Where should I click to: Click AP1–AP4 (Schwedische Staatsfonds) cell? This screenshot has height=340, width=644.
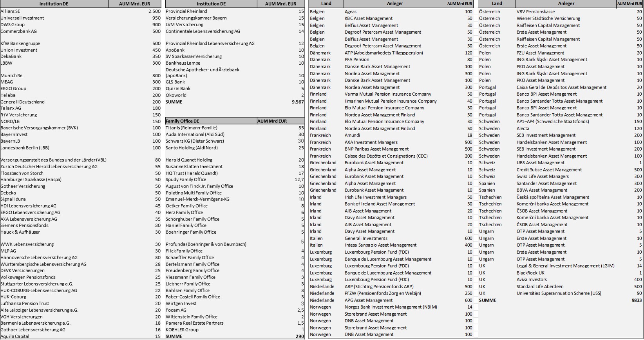[x=553, y=122]
